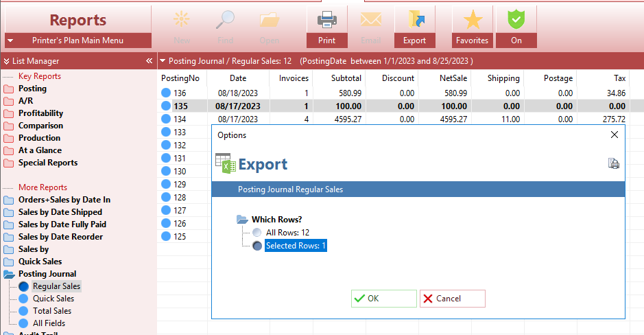The width and height of the screenshot is (644, 335).
Task: Click the Export toolbar icon
Action: tap(416, 20)
